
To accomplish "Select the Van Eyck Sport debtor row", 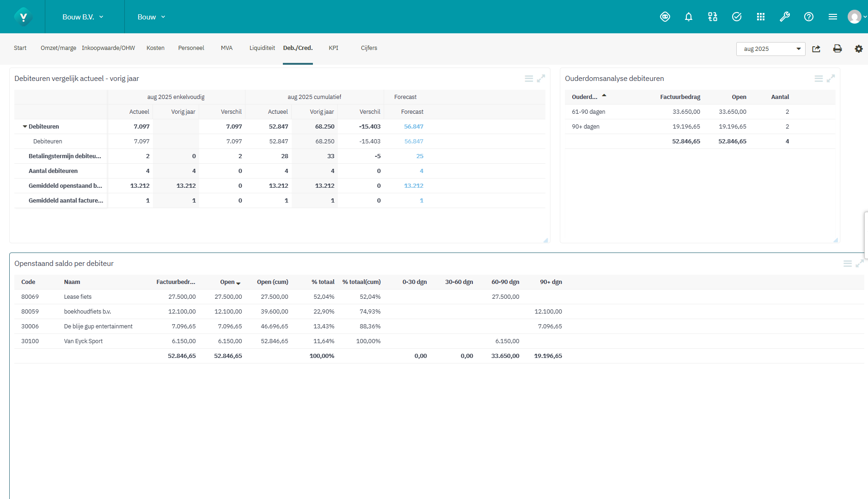I will coord(84,341).
